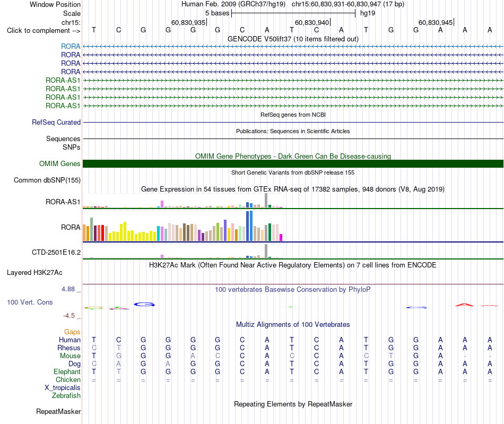The image size is (504, 424).
Task: Click OMIM Gene Phenotypes track title
Action: pos(293,156)
